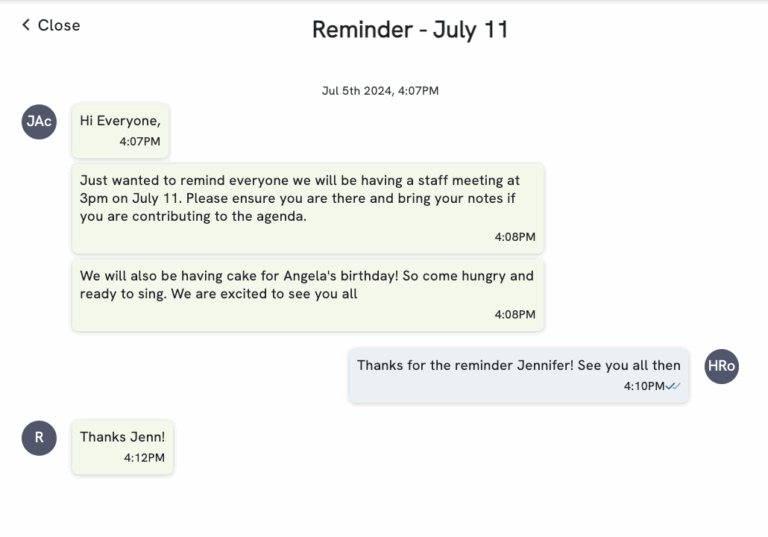Click "ready to sing" text in the cake message
This screenshot has width=768, height=537.
(125, 294)
